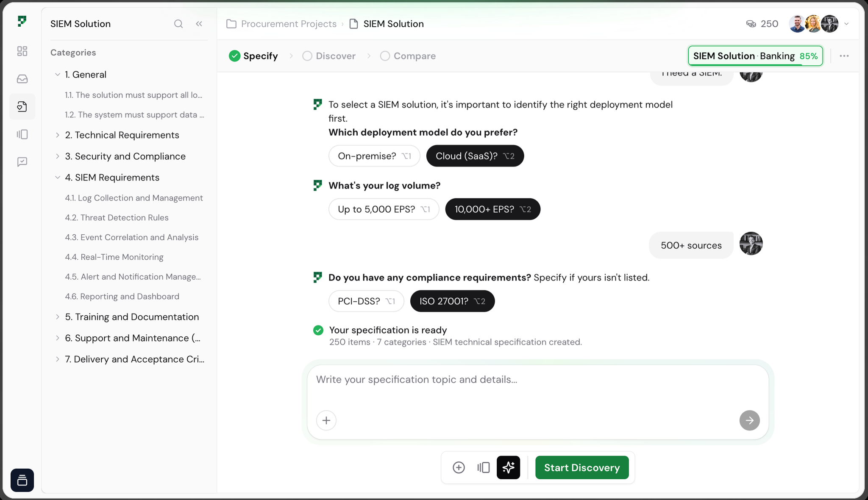
Task: Click the SIEM Solution Banking 85% progress badge
Action: (755, 56)
